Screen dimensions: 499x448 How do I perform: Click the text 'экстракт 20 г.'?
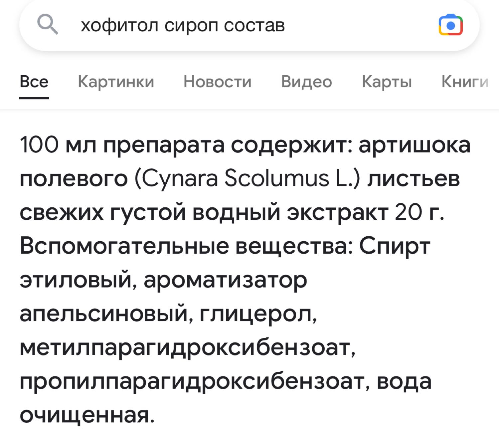click(365, 212)
